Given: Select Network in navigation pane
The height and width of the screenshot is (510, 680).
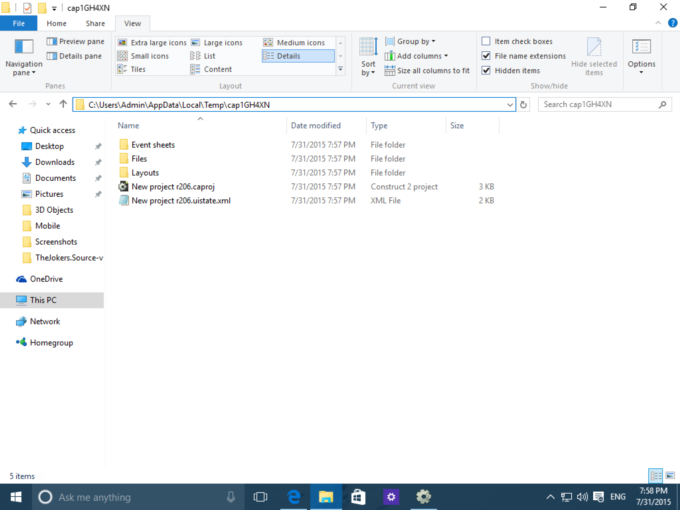Looking at the screenshot, I should pyautogui.click(x=45, y=321).
